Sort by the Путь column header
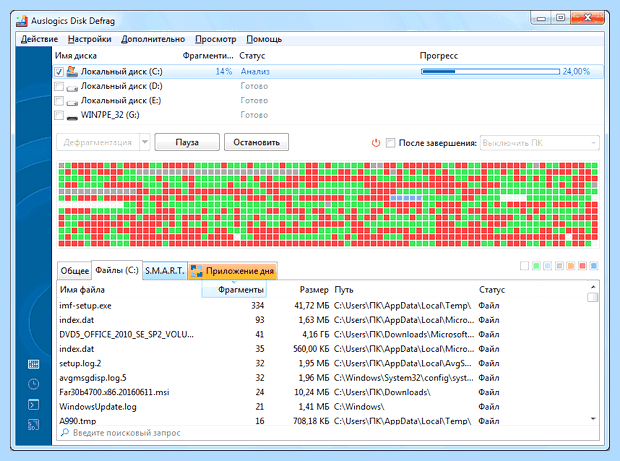620x461 pixels. (344, 289)
